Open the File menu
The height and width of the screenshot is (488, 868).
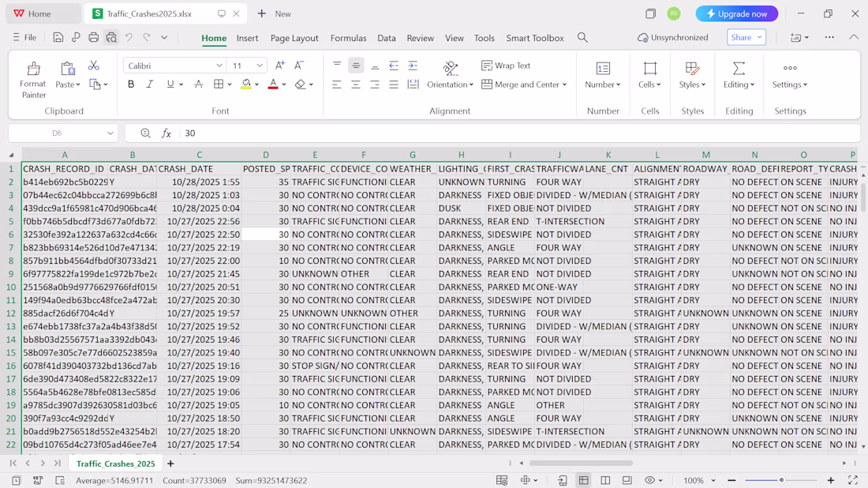tap(25, 37)
